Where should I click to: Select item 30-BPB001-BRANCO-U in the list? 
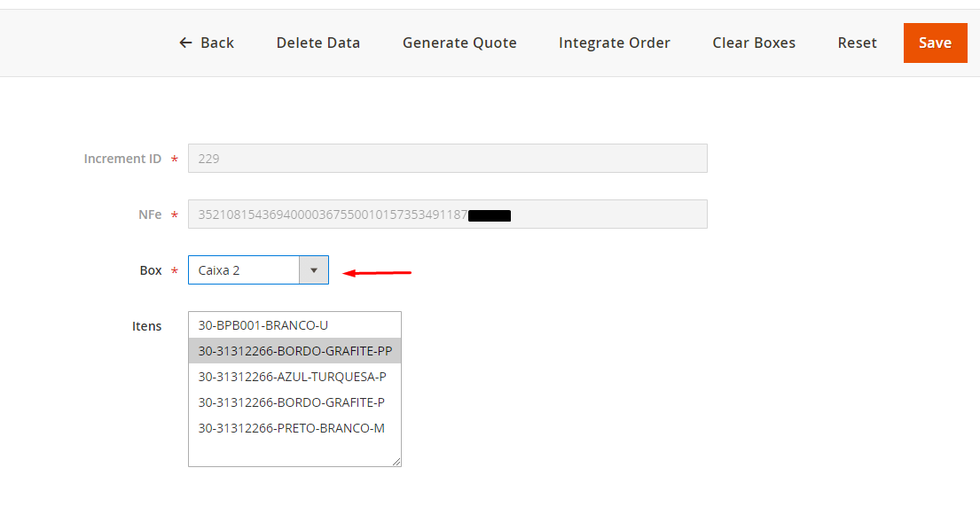pos(263,325)
